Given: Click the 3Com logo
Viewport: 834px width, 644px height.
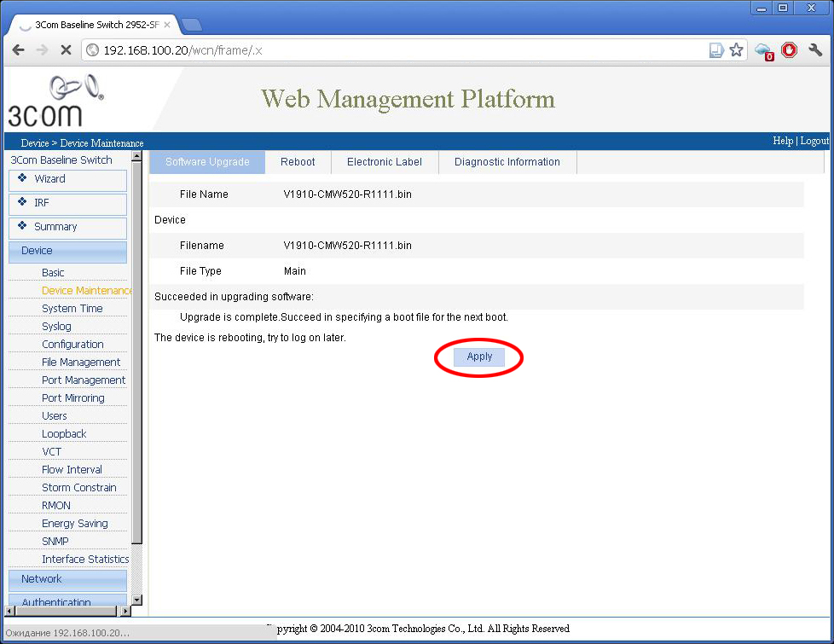Looking at the screenshot, I should click(55, 100).
